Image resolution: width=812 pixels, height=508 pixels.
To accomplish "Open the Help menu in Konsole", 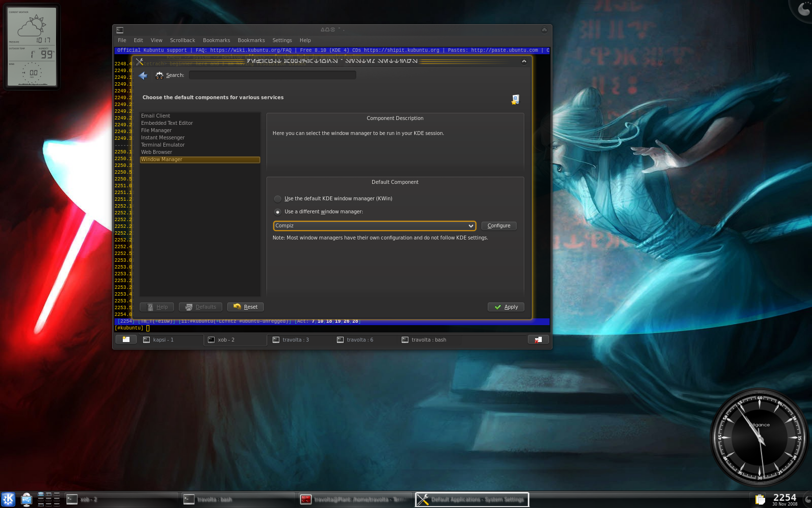I will coord(305,41).
